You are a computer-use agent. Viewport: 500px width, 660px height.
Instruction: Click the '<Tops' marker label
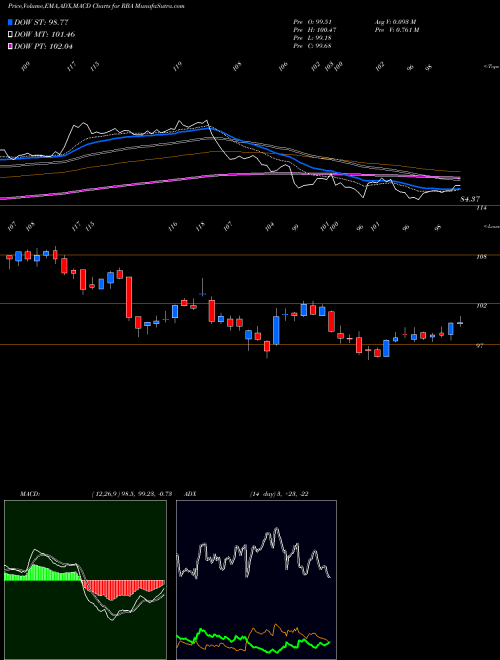pyautogui.click(x=491, y=67)
